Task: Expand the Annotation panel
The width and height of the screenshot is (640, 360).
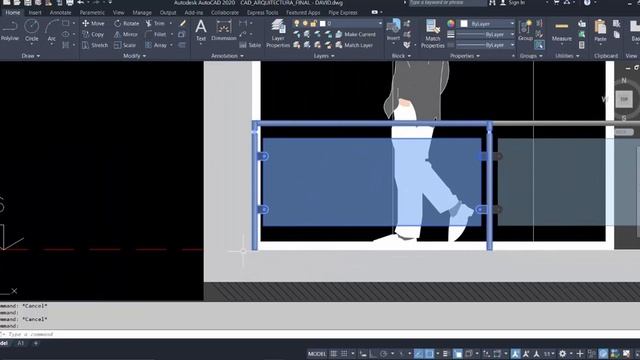Action: point(227,56)
